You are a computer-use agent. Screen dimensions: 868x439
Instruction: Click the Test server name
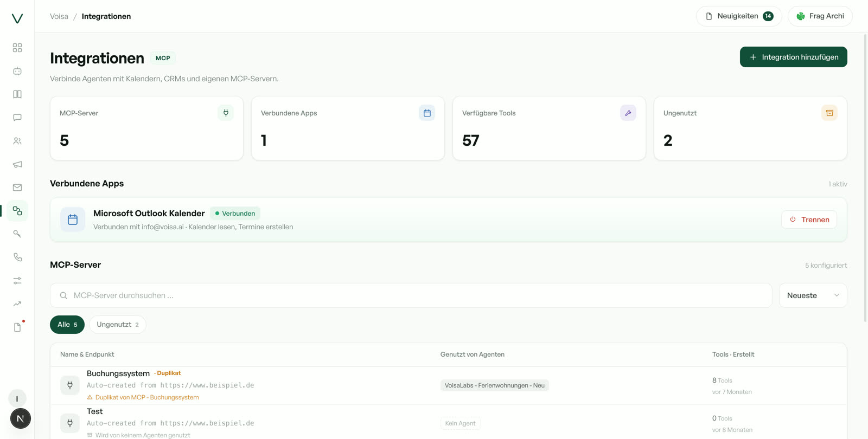94,411
